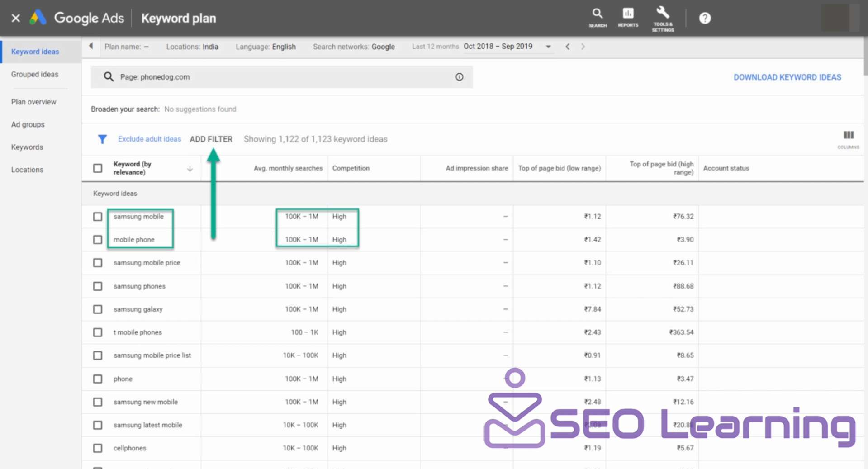Go to the previous date range
Image resolution: width=868 pixels, height=469 pixels.
(x=567, y=47)
